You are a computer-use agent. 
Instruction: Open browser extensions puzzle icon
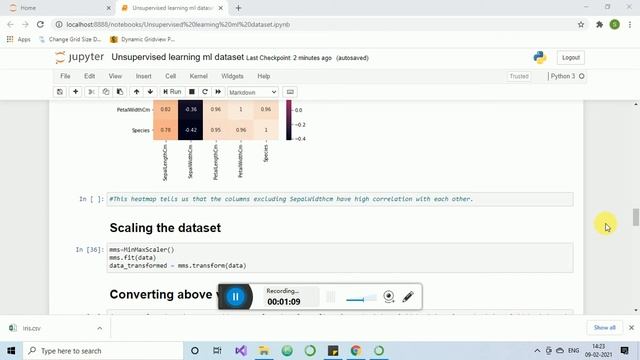599,24
